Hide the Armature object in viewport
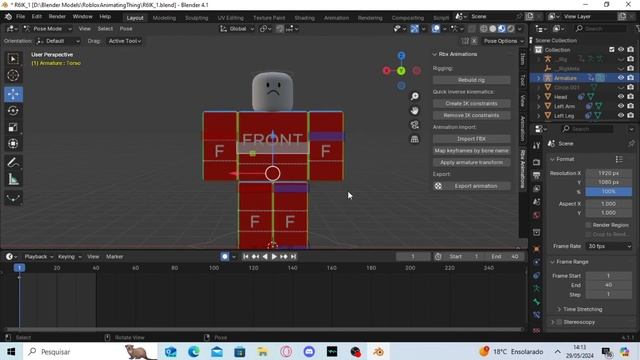Image resolution: width=640 pixels, height=360 pixels. click(x=621, y=78)
